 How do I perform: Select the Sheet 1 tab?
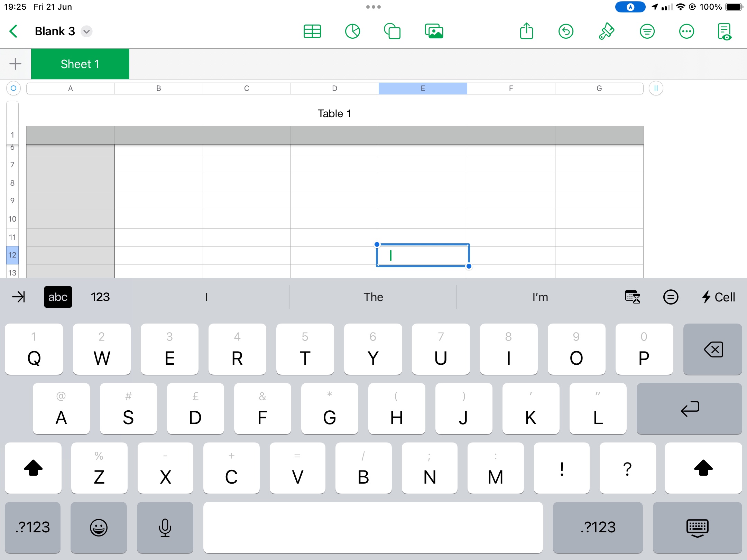80,64
